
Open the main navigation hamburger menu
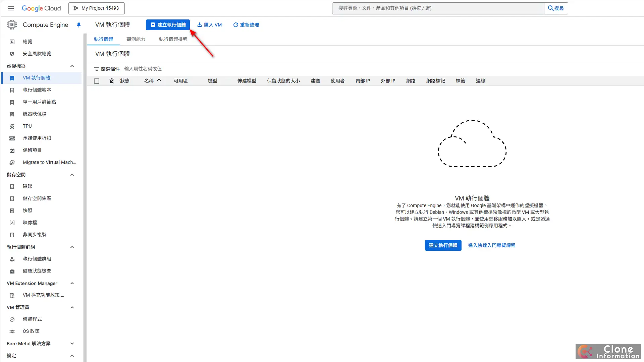click(11, 8)
